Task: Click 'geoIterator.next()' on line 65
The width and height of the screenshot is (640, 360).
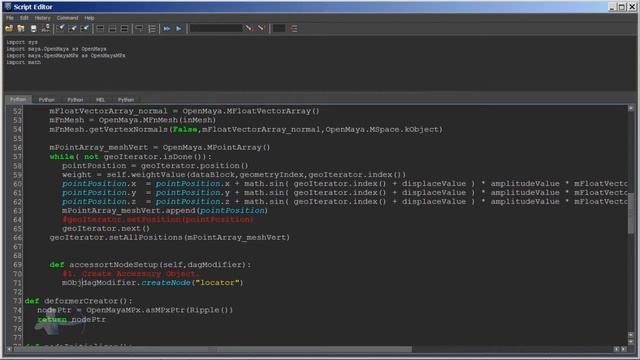Action: click(x=106, y=229)
